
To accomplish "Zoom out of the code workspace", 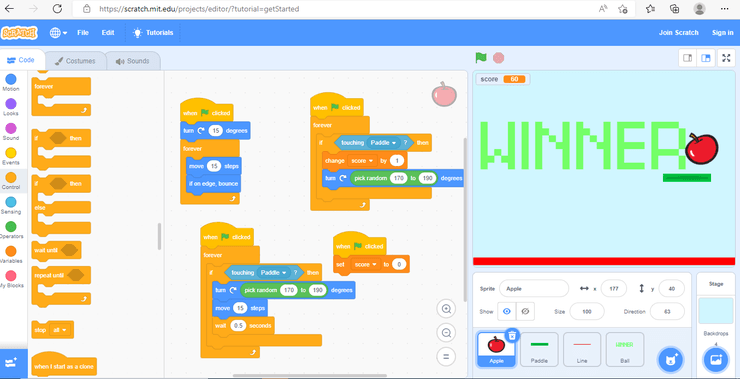I will click(x=446, y=333).
